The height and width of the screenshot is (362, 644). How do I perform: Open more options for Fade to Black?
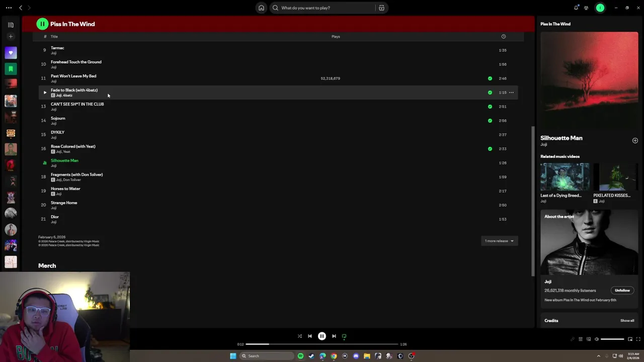[x=511, y=93]
